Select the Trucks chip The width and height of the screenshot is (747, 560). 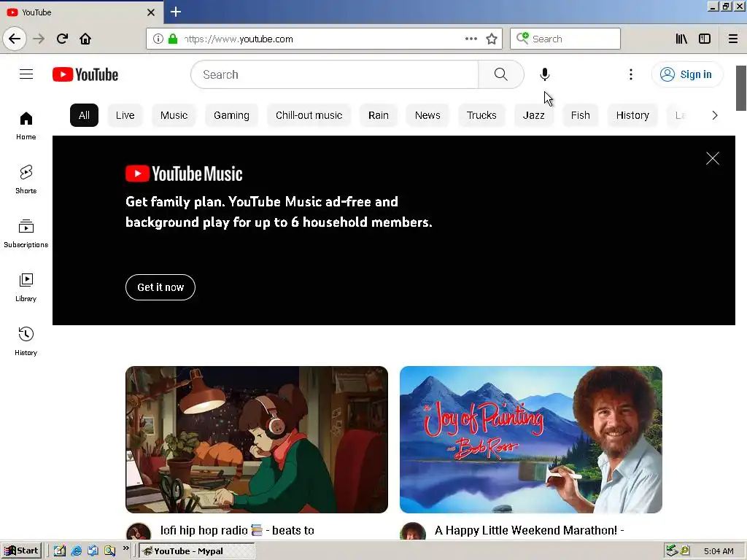[x=481, y=115]
